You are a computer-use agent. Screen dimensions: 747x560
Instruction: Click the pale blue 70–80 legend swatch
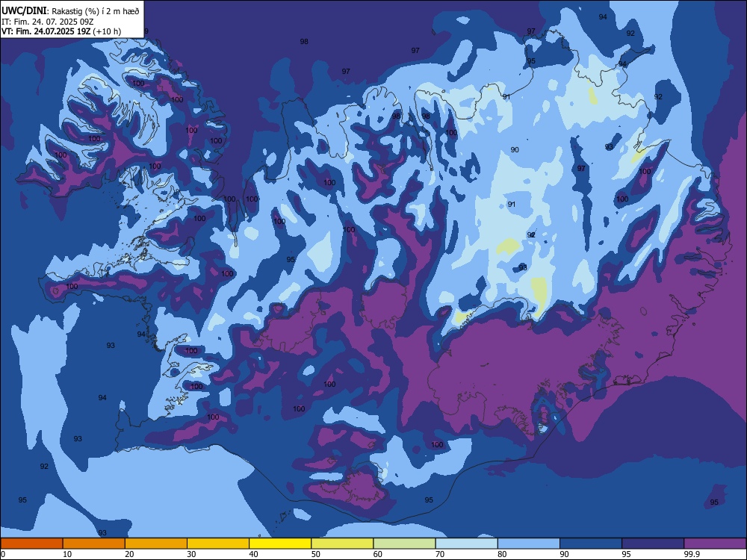click(466, 544)
